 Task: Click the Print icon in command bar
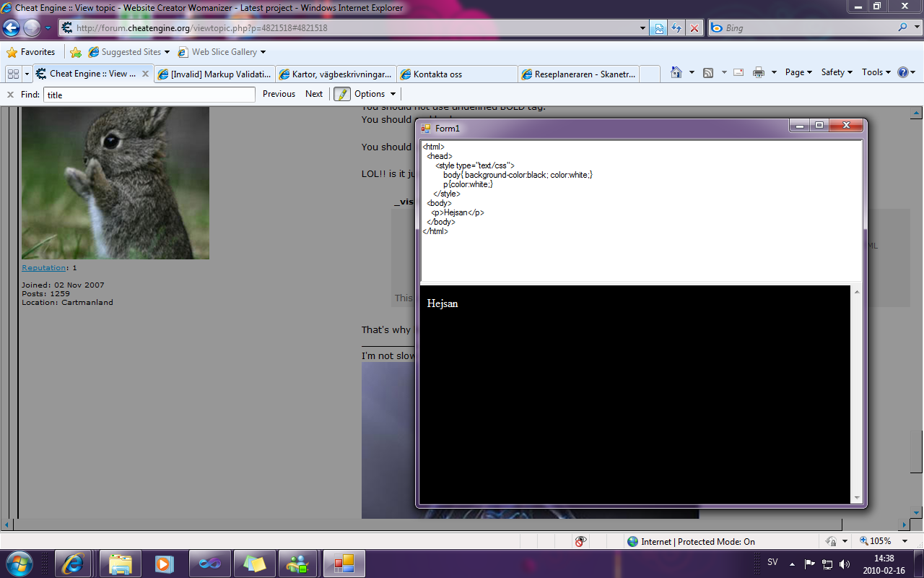pos(759,72)
